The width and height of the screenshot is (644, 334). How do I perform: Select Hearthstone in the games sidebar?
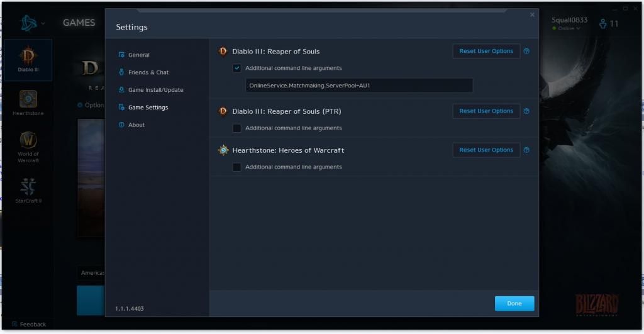[28, 103]
